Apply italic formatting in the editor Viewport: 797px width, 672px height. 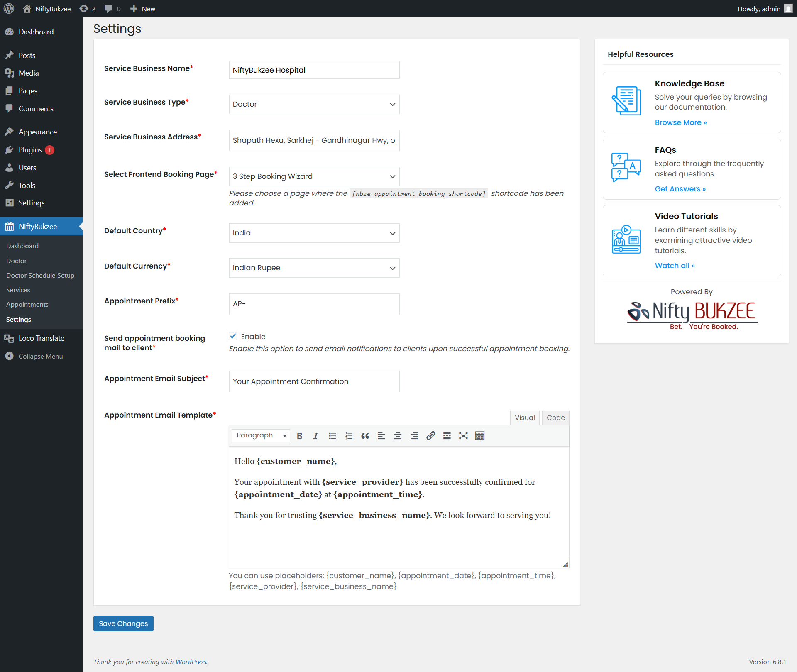pyautogui.click(x=315, y=435)
